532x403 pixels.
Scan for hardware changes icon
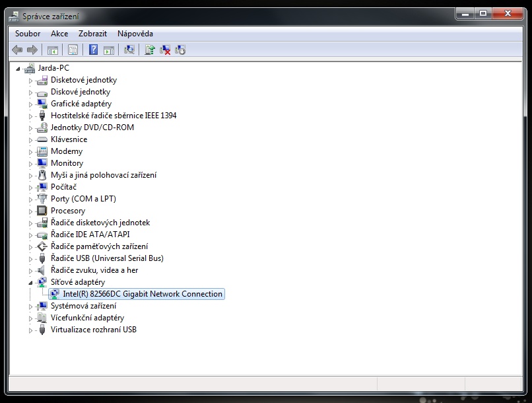coord(129,50)
